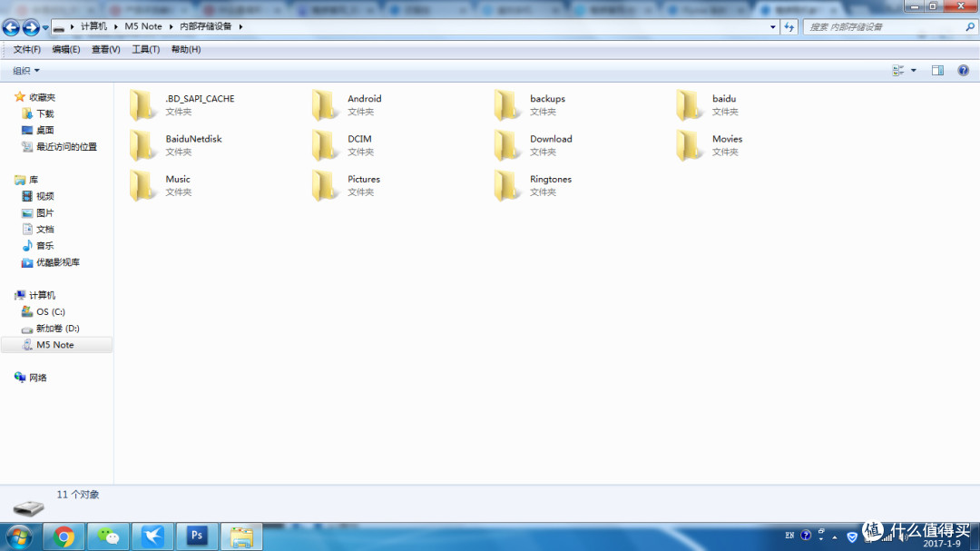Open Photoshop from the taskbar
The width and height of the screenshot is (980, 551).
click(x=197, y=536)
